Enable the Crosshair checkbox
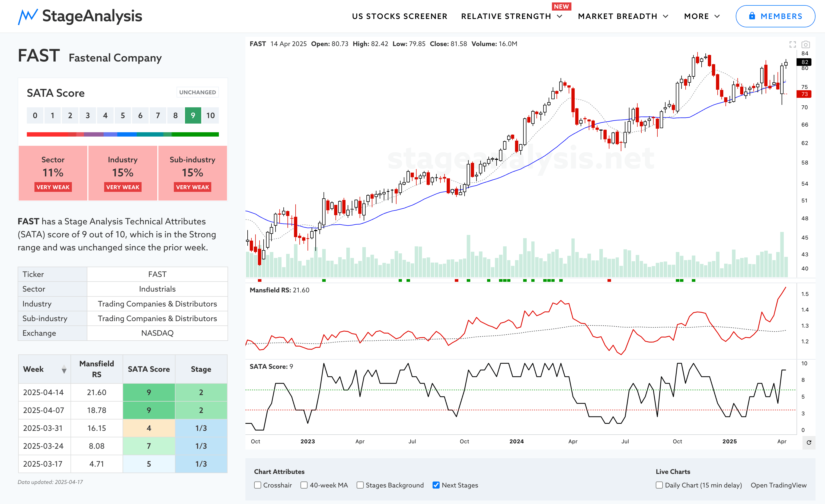Image resolution: width=825 pixels, height=504 pixels. tap(257, 485)
